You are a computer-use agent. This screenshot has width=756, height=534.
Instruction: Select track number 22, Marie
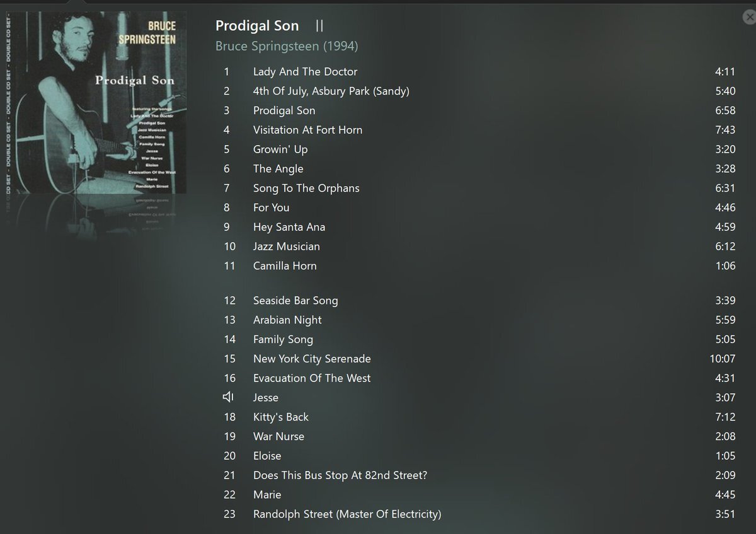479,495
